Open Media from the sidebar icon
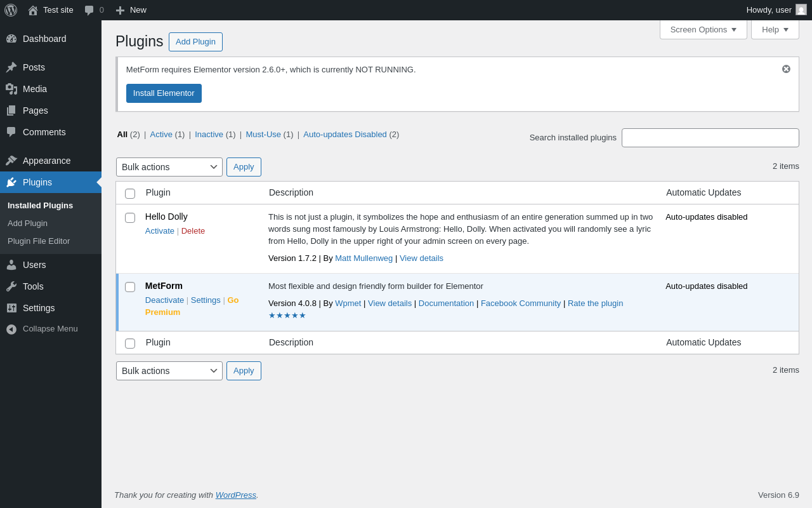Screen dimensions: 812x508 click(11, 89)
